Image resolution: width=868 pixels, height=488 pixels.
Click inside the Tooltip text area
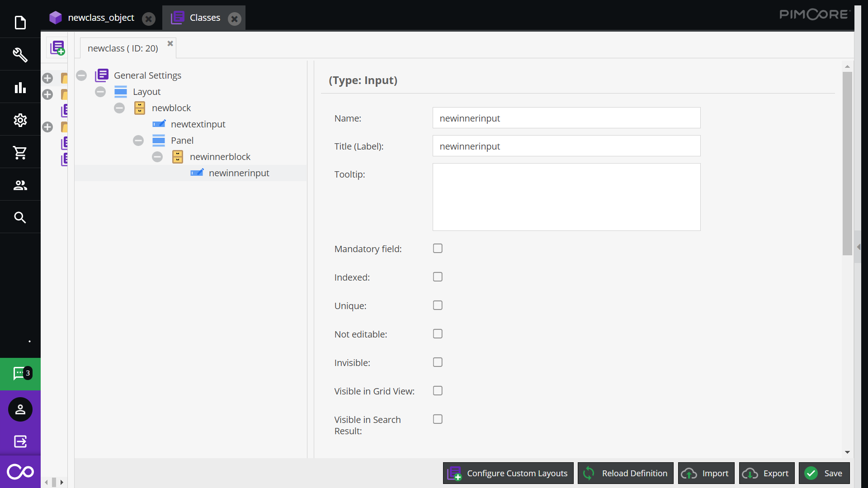pos(566,197)
